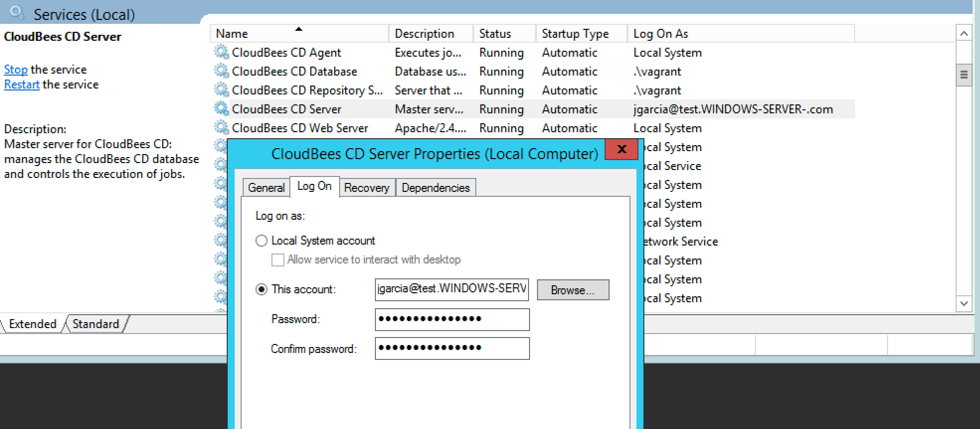Click the Services (Local) header icon
Viewport: 980px width, 429px height.
[17, 13]
